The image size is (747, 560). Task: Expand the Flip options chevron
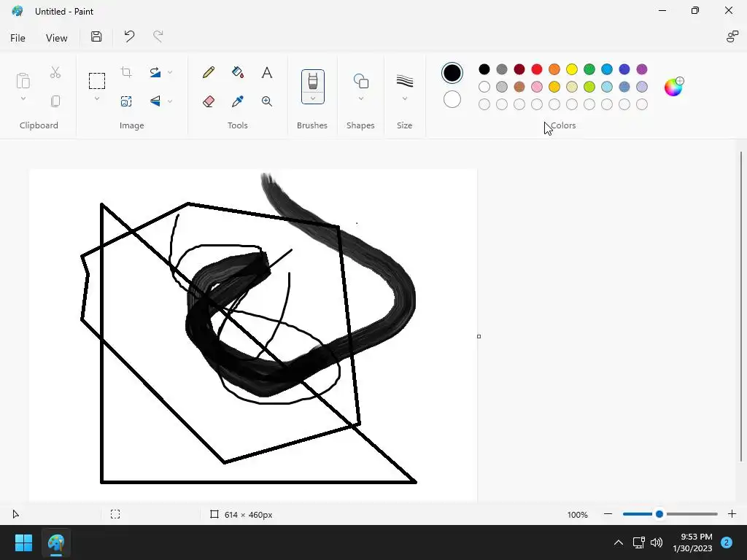[170, 101]
